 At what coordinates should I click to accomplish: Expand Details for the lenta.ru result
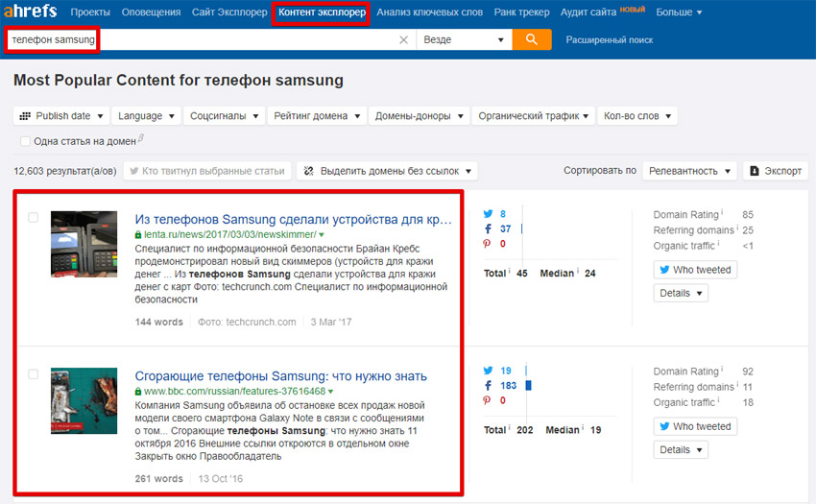(x=681, y=293)
